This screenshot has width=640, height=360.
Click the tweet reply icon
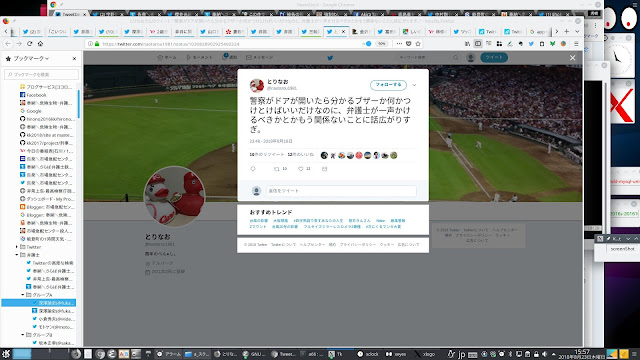(x=253, y=169)
